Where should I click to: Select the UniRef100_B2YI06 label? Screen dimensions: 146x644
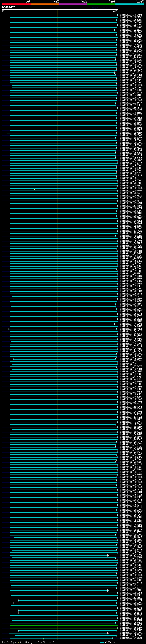(x=131, y=32)
